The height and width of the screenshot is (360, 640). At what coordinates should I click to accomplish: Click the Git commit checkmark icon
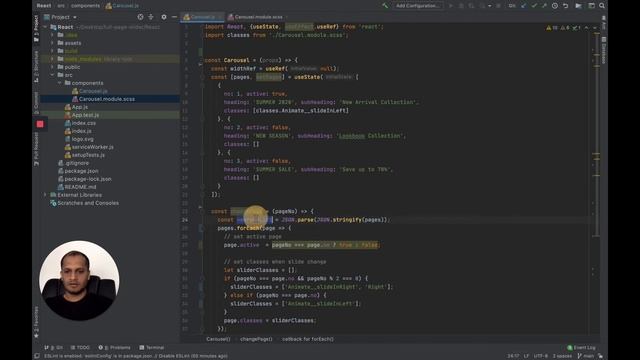point(534,6)
